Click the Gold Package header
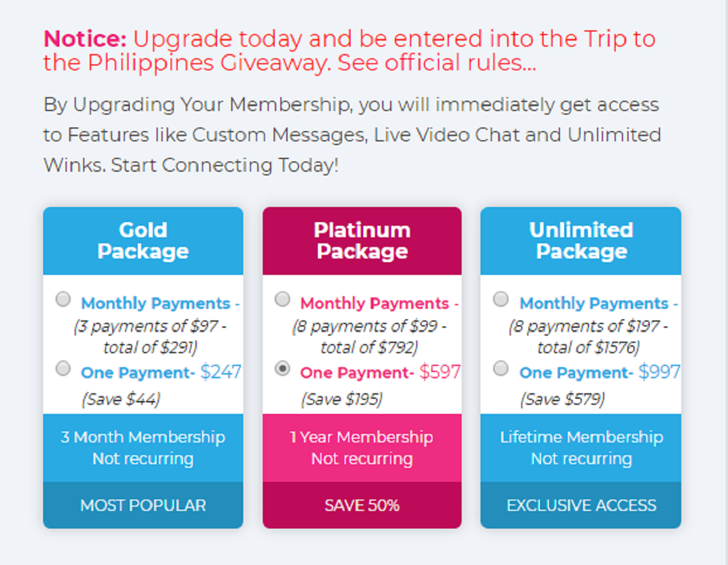728x565 pixels. (143, 241)
